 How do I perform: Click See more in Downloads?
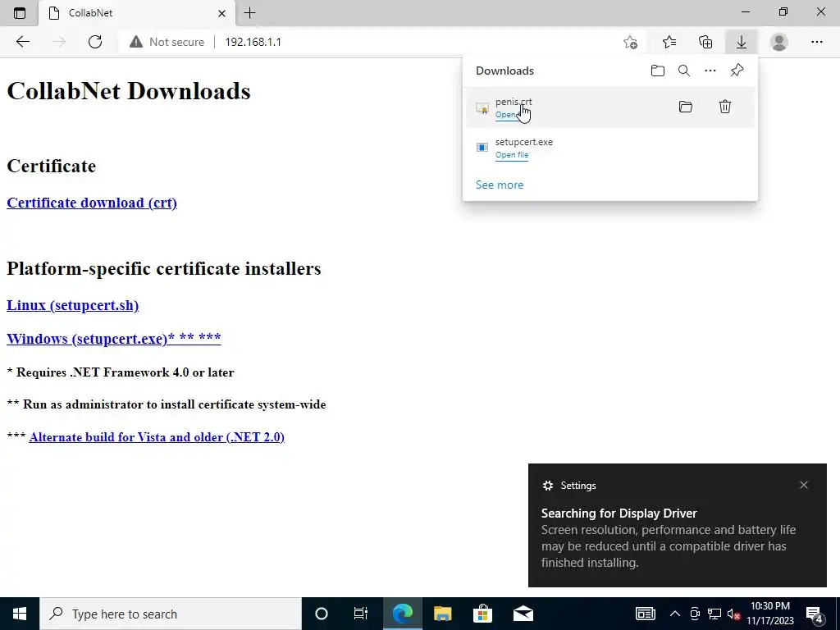[x=500, y=185]
